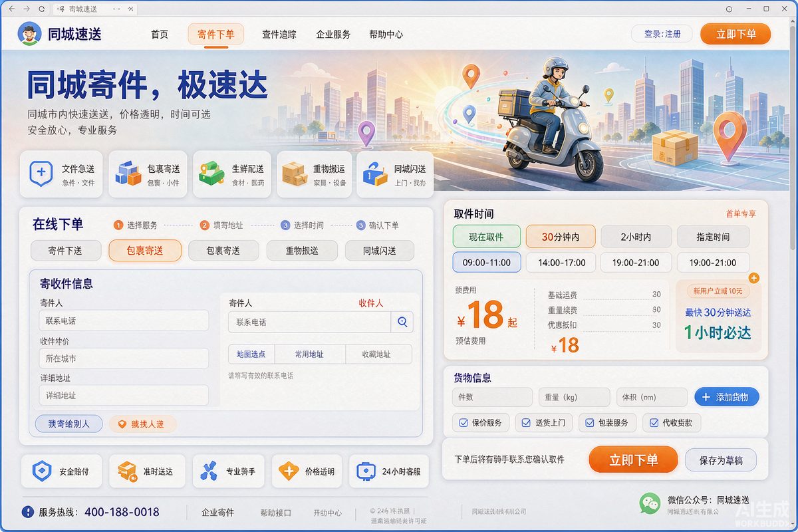Choose the 09:00-11:00 time slot
The width and height of the screenshot is (798, 532).
click(487, 263)
